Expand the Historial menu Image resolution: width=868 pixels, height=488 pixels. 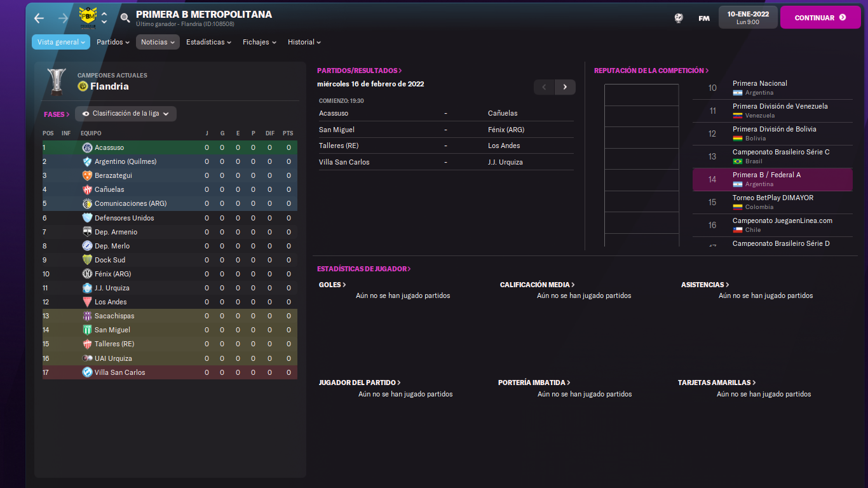304,42
